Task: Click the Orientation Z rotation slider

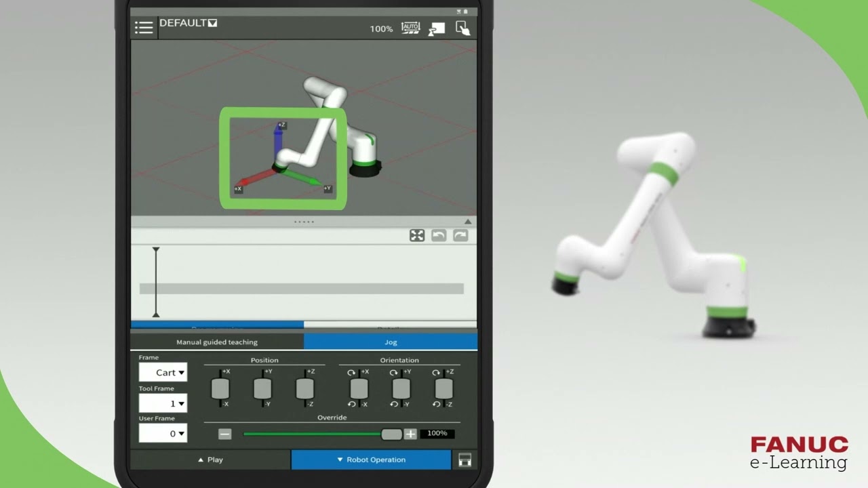Action: (443, 388)
